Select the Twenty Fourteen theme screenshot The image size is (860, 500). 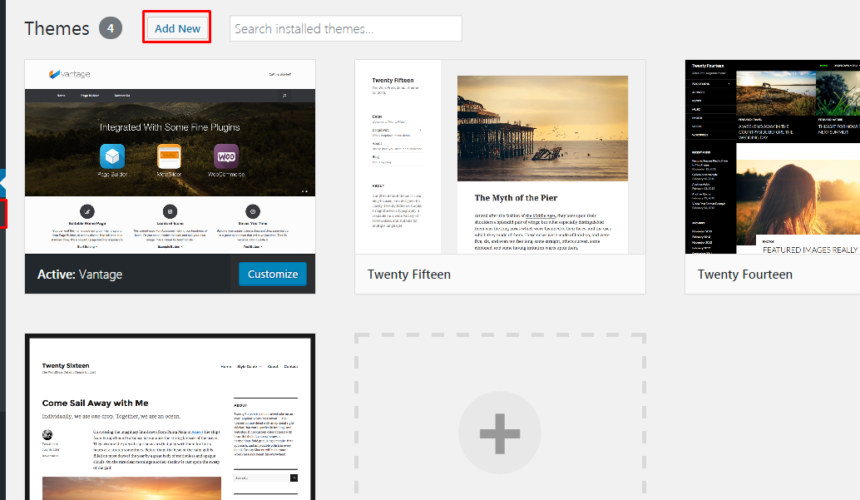click(x=772, y=157)
